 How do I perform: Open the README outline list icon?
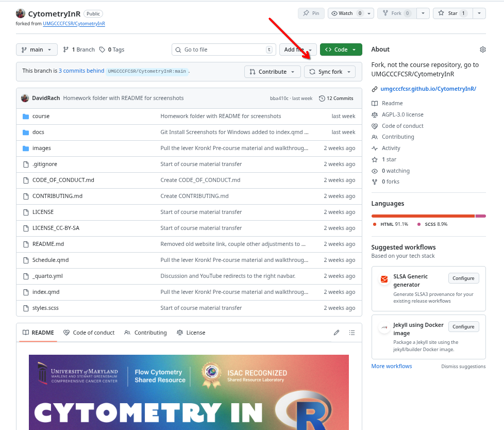coord(352,333)
